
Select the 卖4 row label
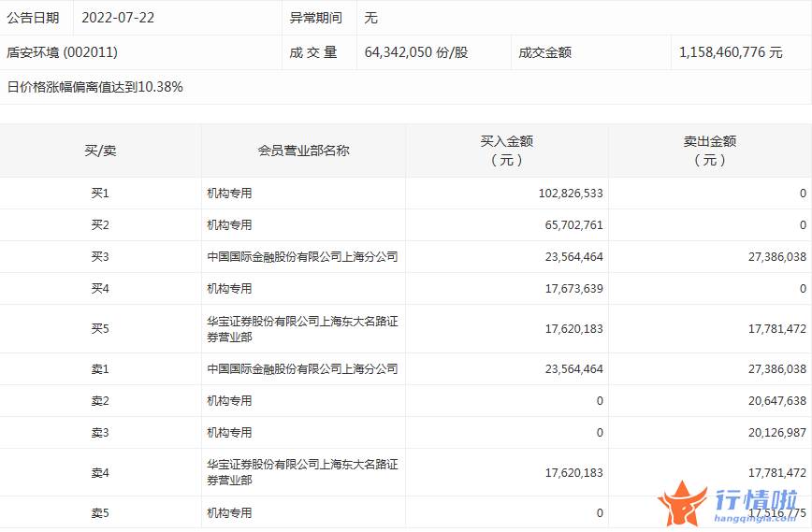100,472
